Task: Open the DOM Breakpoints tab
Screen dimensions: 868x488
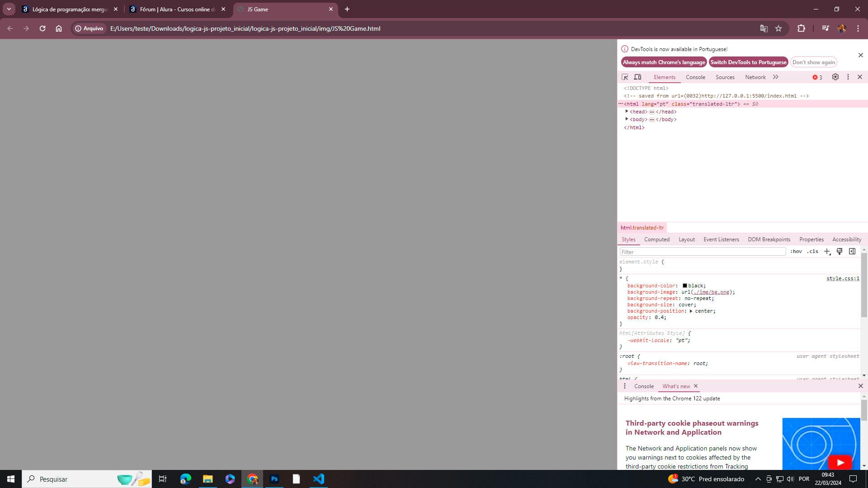Action: point(769,239)
